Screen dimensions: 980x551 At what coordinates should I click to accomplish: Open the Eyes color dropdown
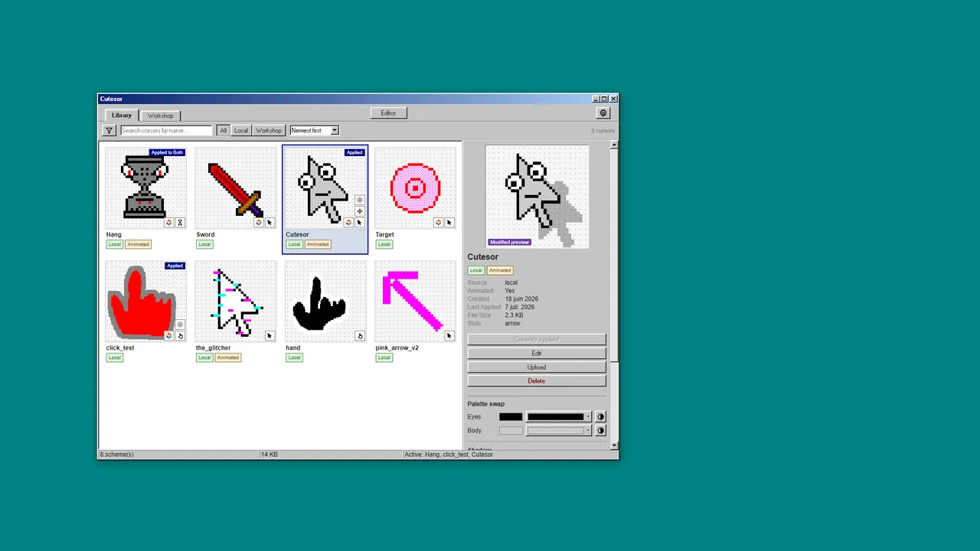tap(559, 417)
